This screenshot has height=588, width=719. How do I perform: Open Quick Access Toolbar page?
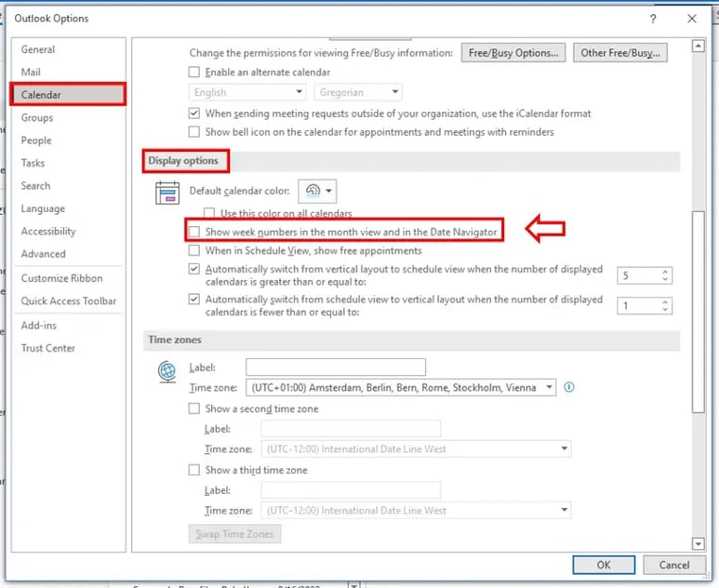pos(69,301)
